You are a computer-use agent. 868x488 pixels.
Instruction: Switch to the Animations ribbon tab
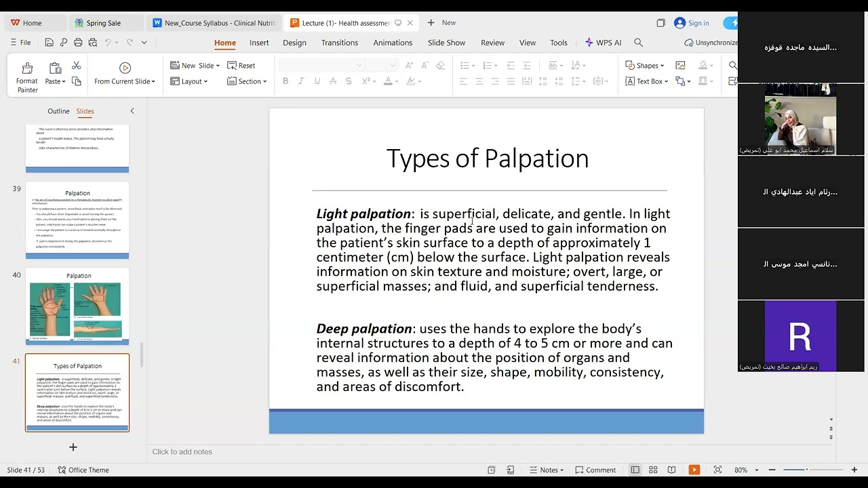[393, 42]
